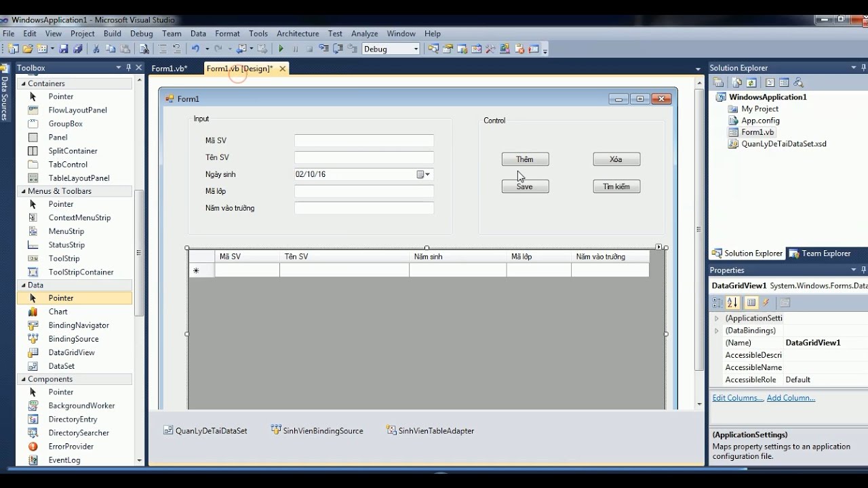Image resolution: width=868 pixels, height=488 pixels.
Task: Collapse the Containers toolbox group
Action: pos(23,83)
